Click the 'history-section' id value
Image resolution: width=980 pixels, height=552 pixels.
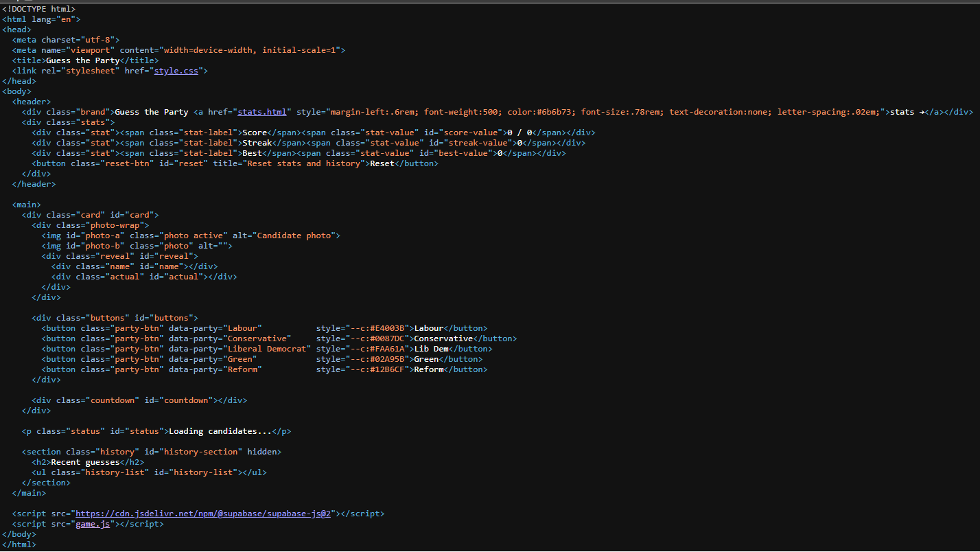click(x=201, y=452)
